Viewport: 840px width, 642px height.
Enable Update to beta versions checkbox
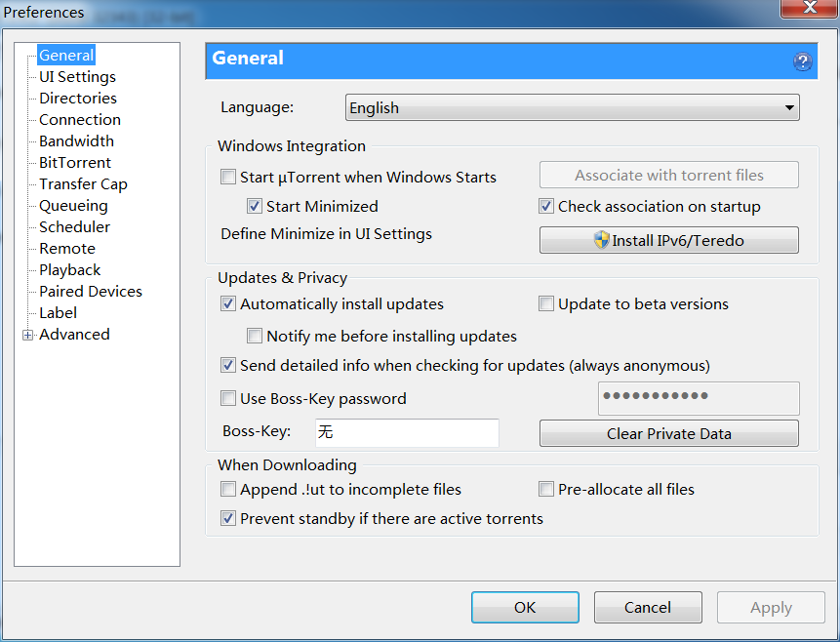point(546,304)
